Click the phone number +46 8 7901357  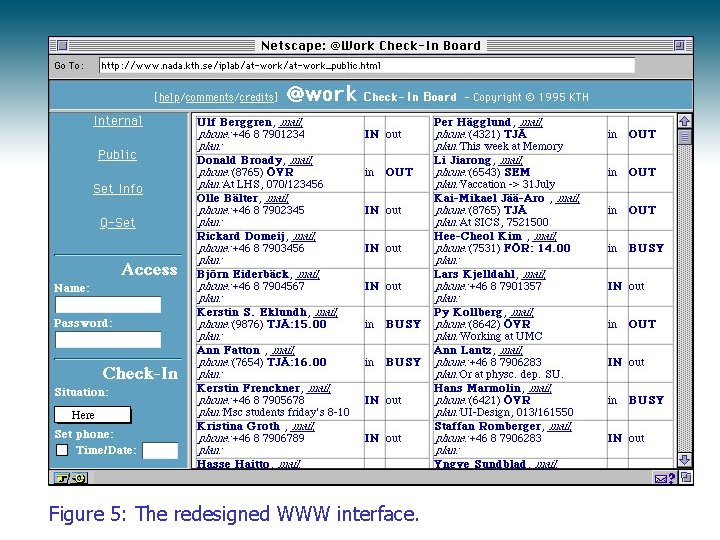[x=505, y=287]
